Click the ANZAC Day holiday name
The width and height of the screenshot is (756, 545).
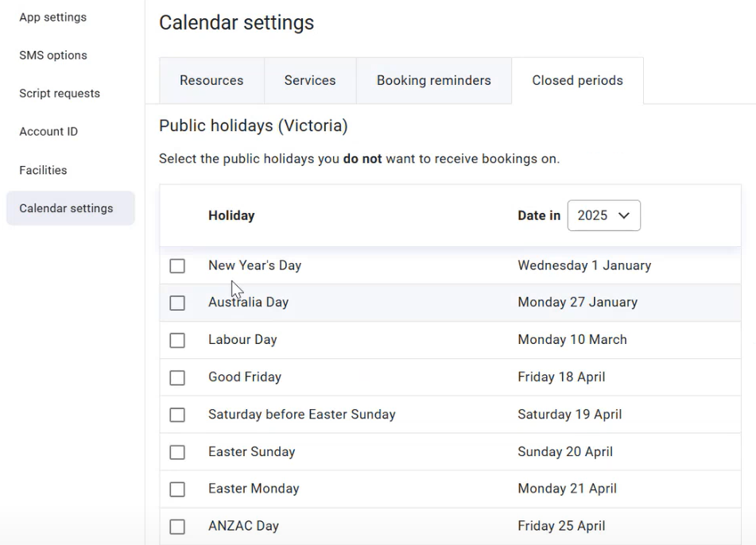tap(243, 526)
